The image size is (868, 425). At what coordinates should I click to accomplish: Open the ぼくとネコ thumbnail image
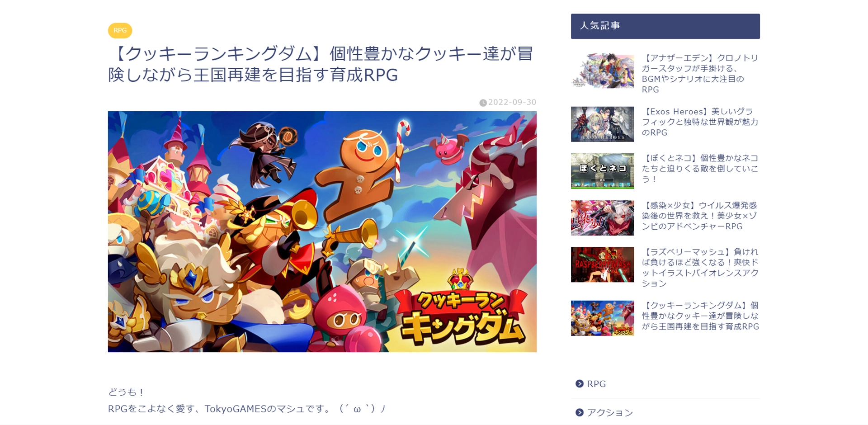(x=602, y=171)
